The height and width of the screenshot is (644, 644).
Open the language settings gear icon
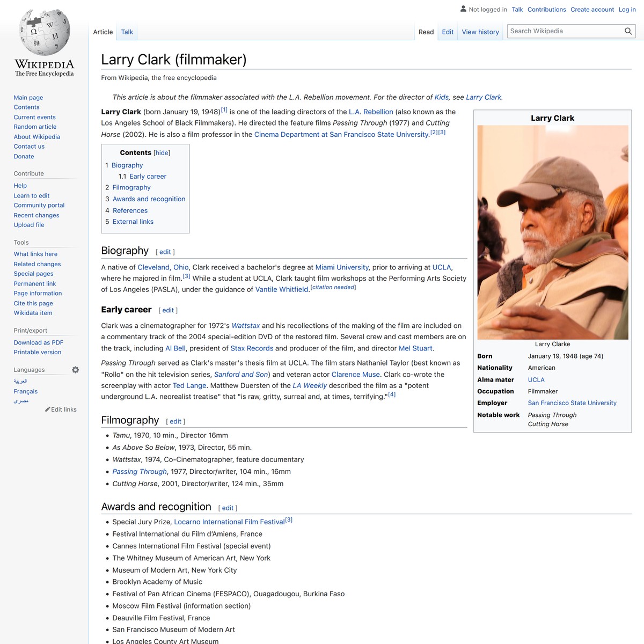click(75, 369)
